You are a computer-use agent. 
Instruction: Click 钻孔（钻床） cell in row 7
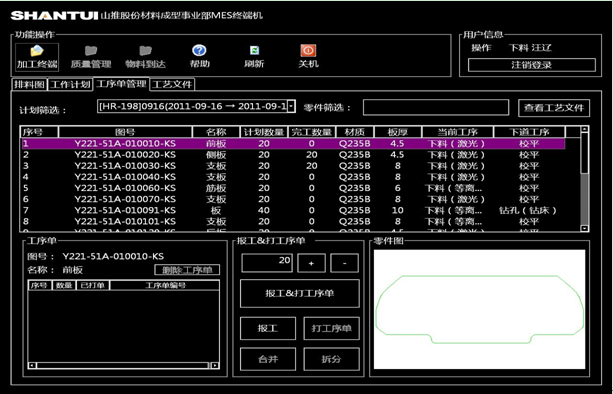pyautogui.click(x=528, y=210)
